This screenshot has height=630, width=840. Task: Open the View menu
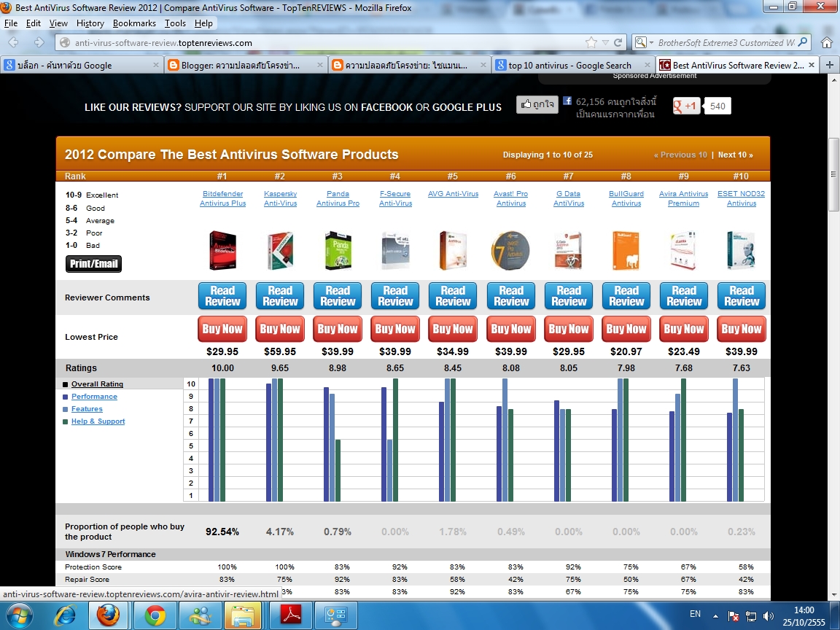click(58, 23)
